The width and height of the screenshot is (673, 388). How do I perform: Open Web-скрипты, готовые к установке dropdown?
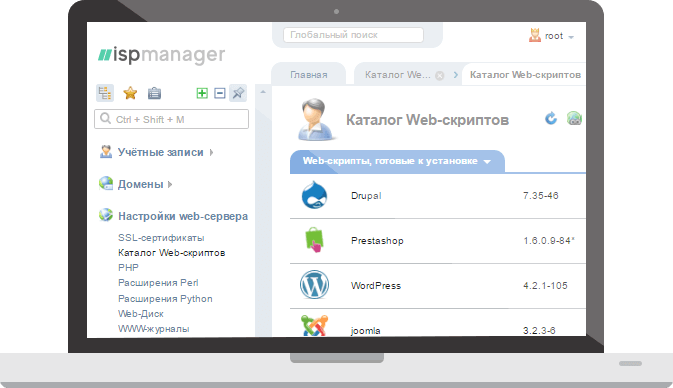(397, 161)
